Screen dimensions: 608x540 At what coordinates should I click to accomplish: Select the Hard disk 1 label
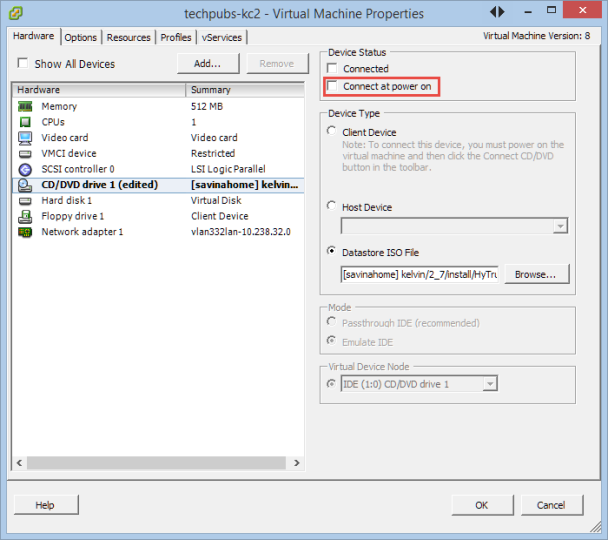point(66,201)
